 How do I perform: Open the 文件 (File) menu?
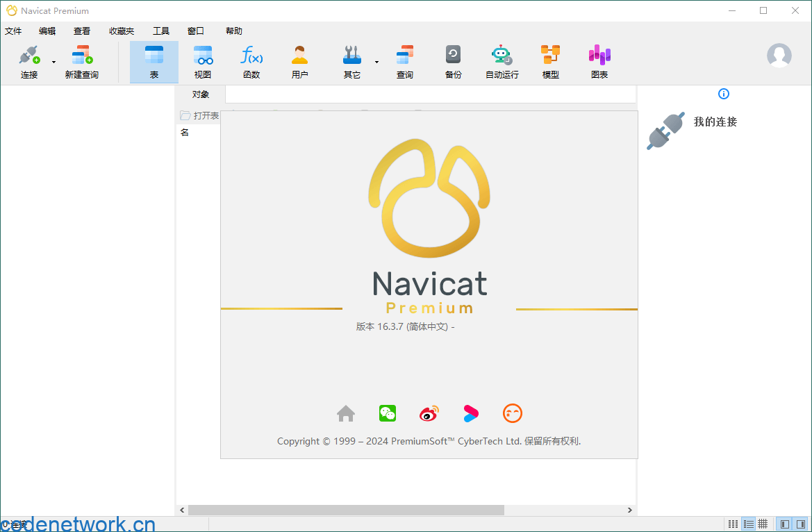click(x=13, y=31)
